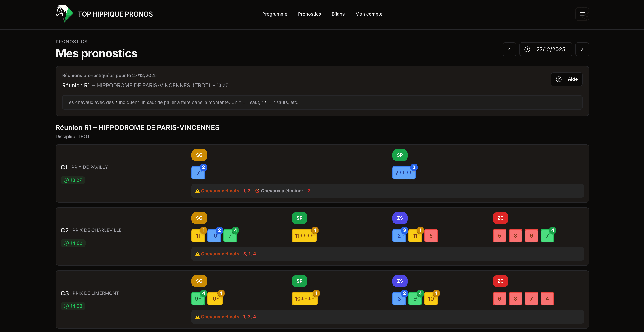644x332 pixels.
Task: Select yellow horse 11**** chip in C2
Action: click(x=304, y=236)
